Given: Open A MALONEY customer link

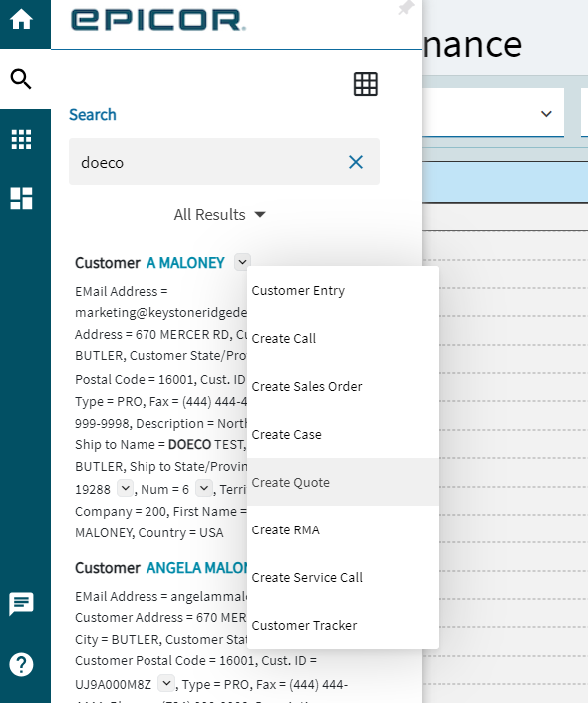Looking at the screenshot, I should [x=185, y=263].
